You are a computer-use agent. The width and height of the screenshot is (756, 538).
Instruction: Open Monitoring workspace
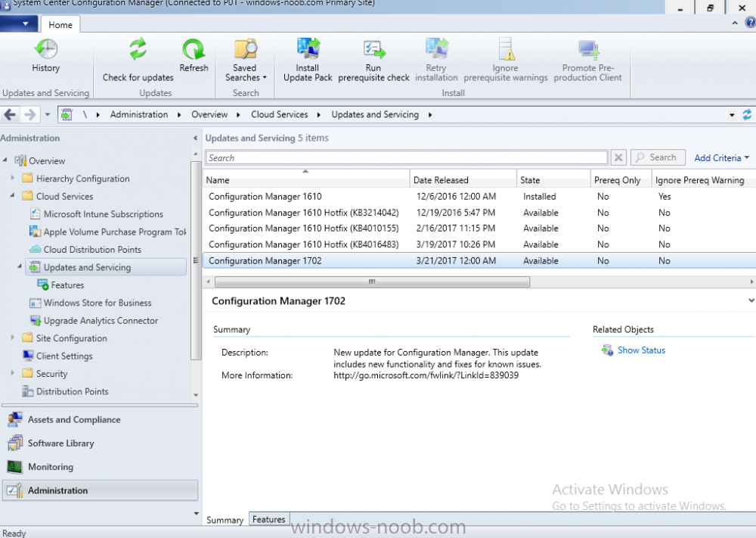click(x=101, y=467)
